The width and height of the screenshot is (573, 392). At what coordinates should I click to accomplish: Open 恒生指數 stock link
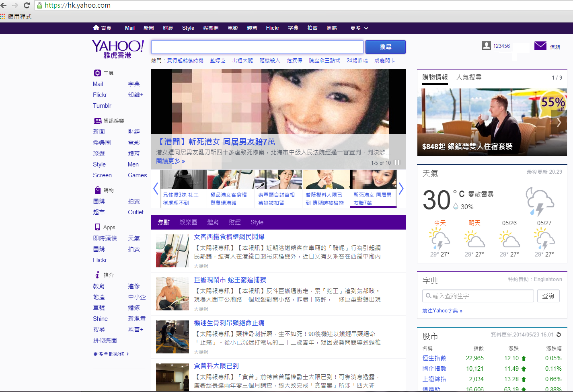point(434,358)
